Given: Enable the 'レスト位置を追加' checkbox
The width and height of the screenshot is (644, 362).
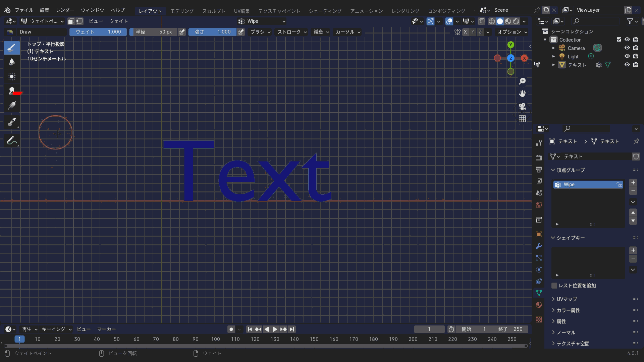Looking at the screenshot, I should (x=554, y=286).
